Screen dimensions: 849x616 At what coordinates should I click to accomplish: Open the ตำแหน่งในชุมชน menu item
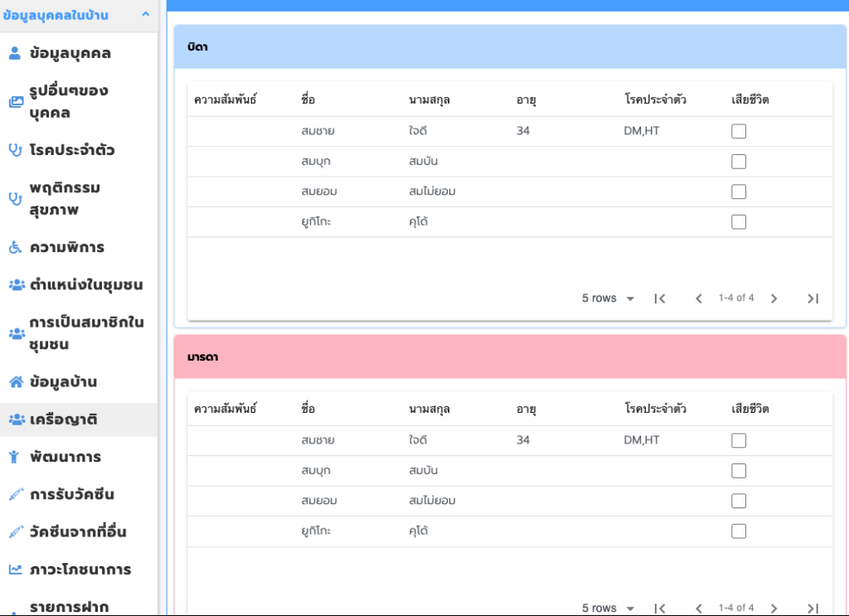[85, 284]
